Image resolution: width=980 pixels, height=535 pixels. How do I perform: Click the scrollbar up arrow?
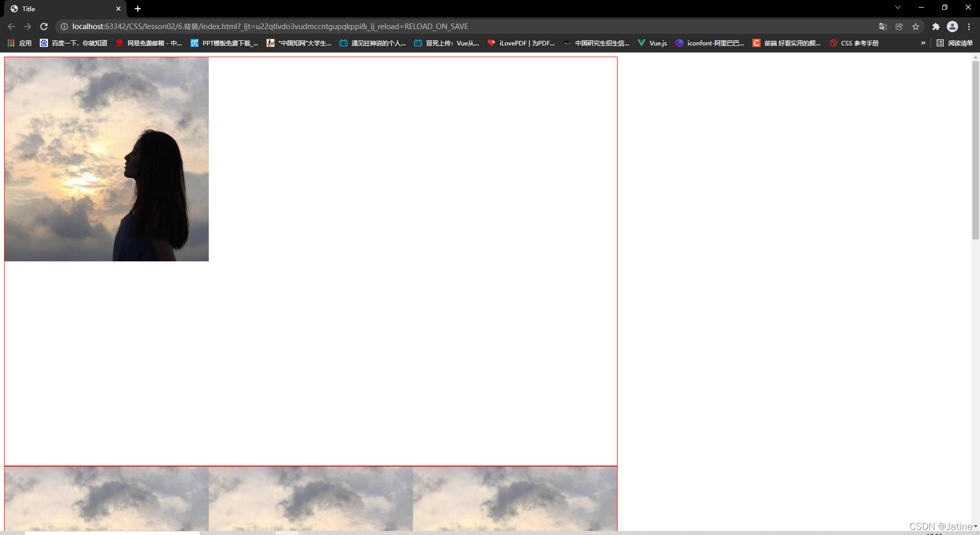coord(975,57)
